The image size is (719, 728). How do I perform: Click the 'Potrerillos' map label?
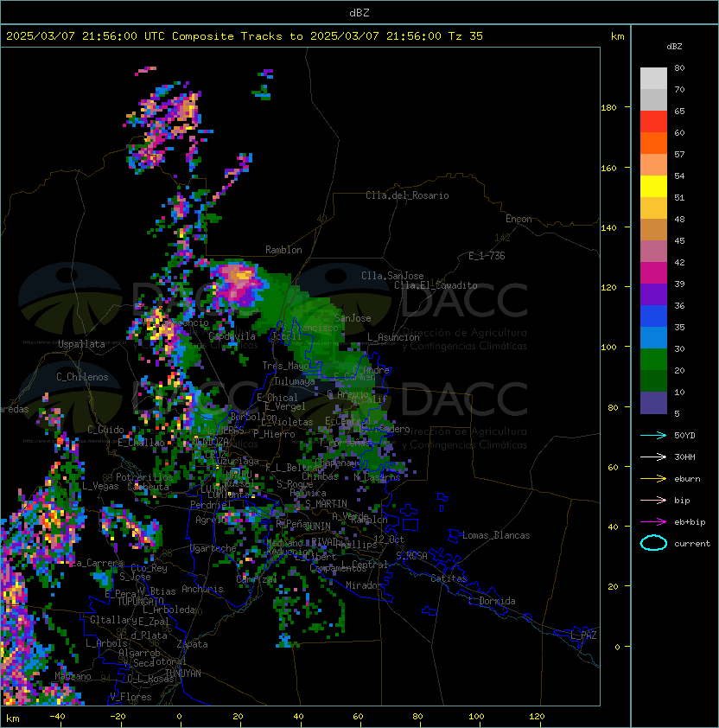click(x=144, y=477)
